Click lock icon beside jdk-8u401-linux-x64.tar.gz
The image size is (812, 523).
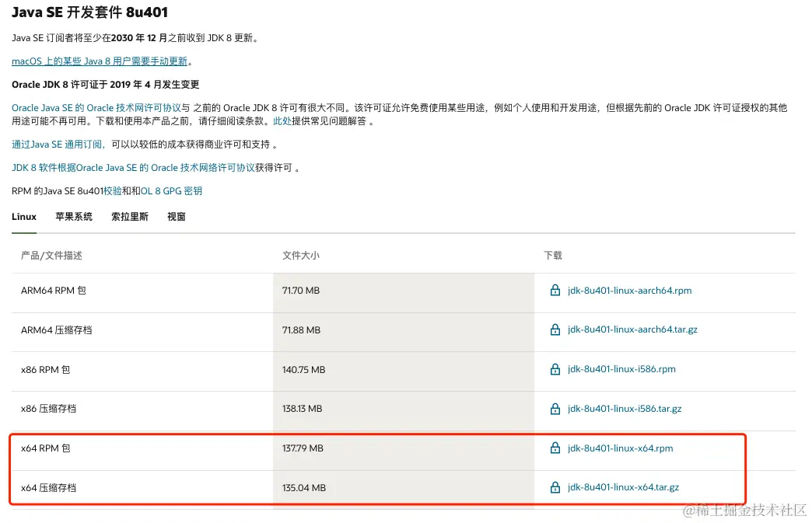click(x=555, y=487)
